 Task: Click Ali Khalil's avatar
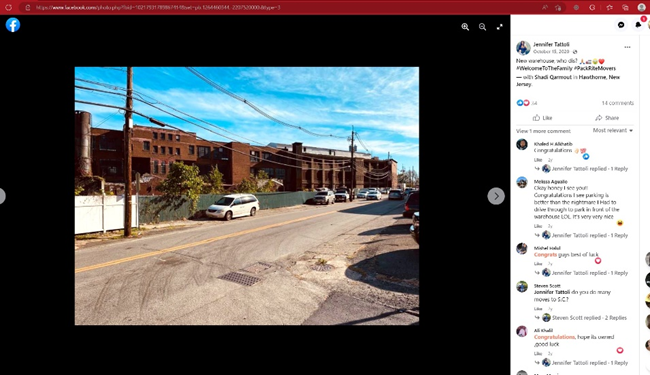point(522,331)
